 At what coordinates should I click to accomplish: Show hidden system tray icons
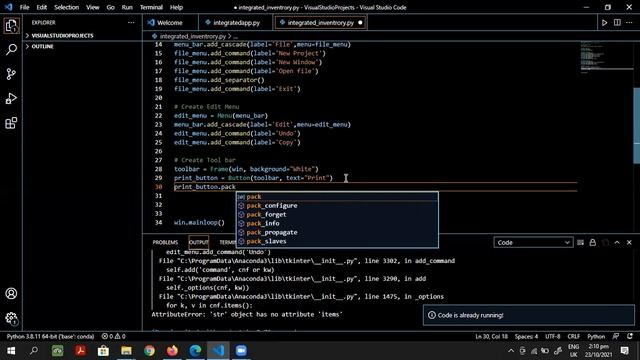(x=511, y=351)
